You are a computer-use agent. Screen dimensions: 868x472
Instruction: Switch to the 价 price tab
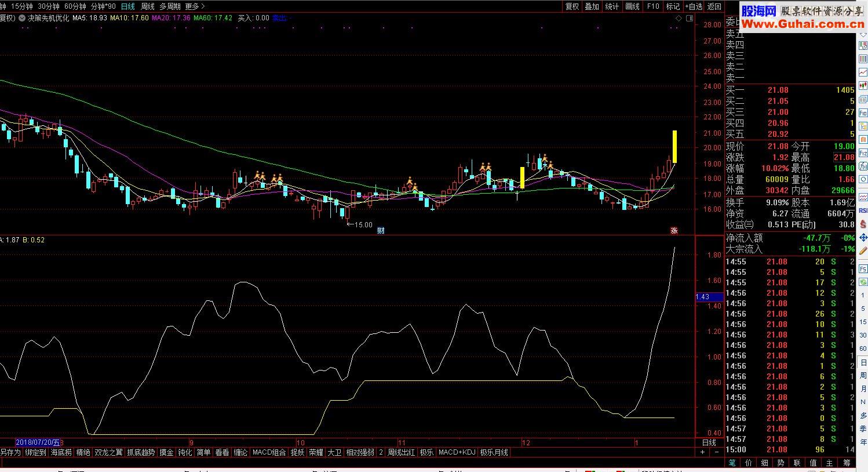(749, 463)
